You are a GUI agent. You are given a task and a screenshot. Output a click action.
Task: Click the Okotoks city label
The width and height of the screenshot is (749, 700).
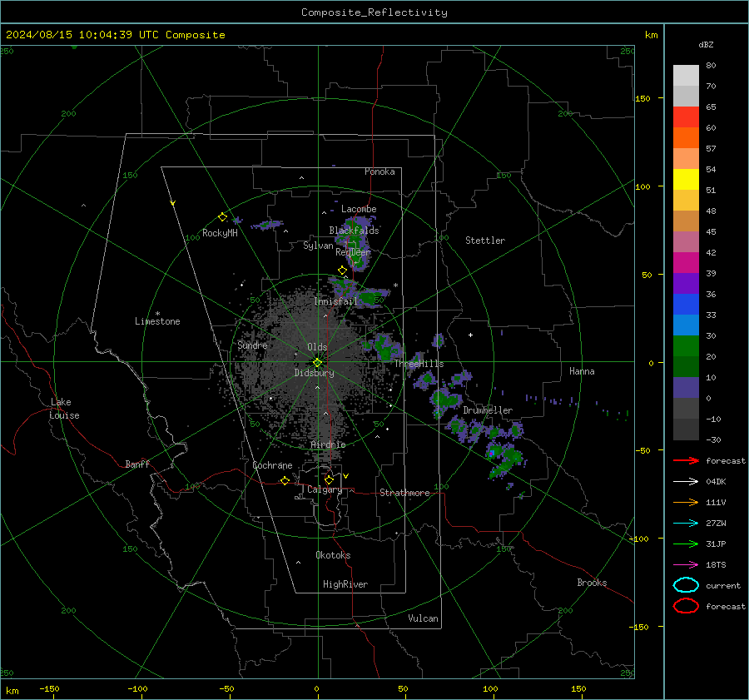click(333, 555)
